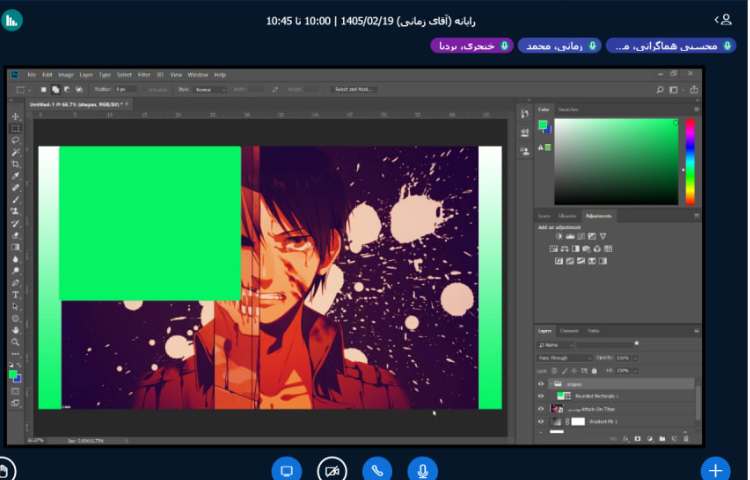Click the Rounded Rectangle 1 layer thumbnail

561,396
